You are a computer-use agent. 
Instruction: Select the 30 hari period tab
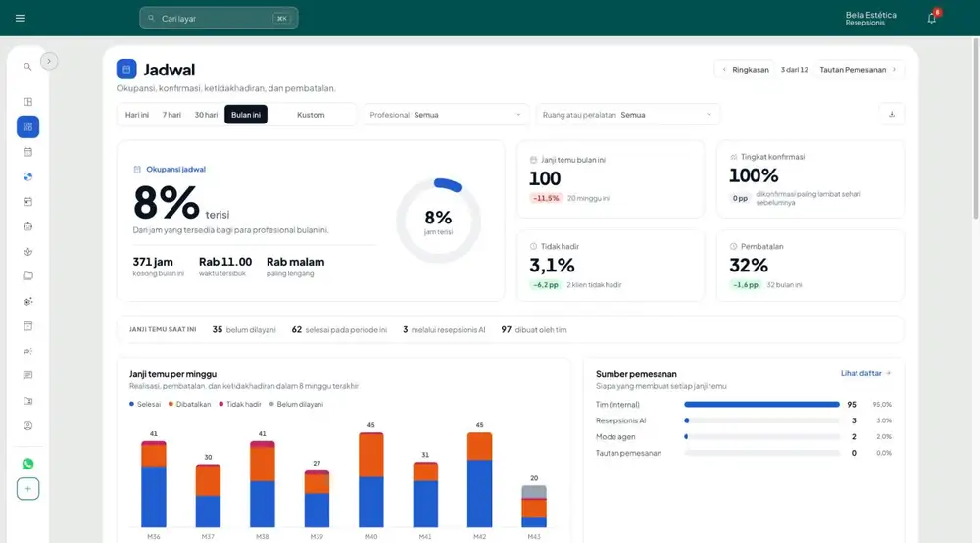(x=206, y=115)
